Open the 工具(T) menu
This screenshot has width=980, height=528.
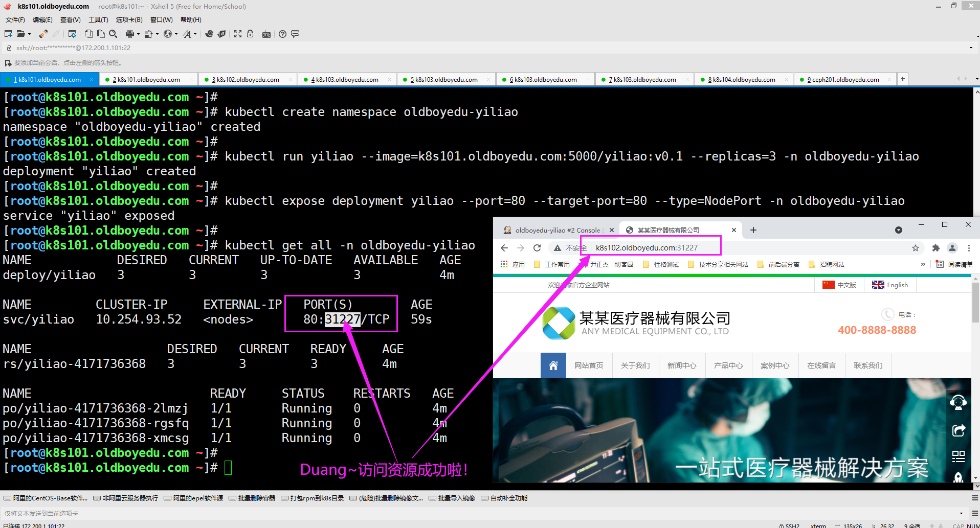coord(98,20)
